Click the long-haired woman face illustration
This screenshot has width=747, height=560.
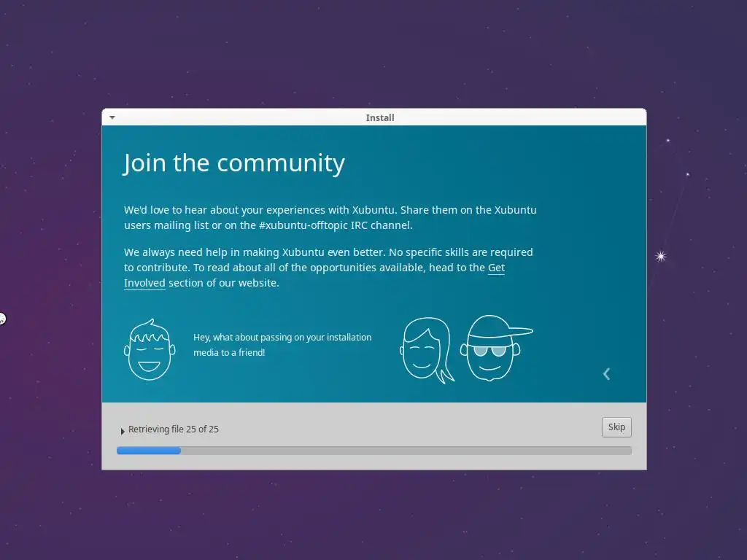tap(426, 350)
